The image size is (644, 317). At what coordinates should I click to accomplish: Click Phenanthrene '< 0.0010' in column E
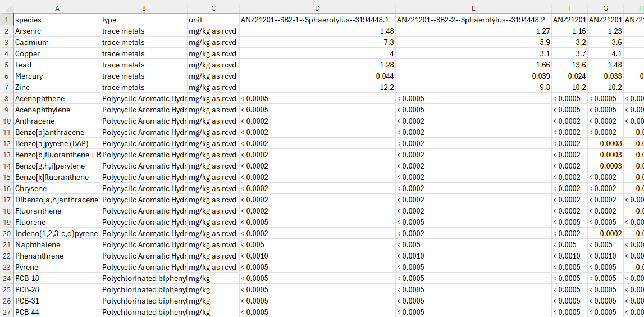473,256
